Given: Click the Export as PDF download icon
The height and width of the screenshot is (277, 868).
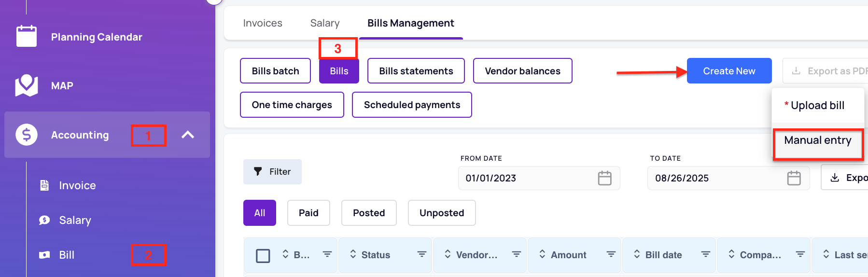Looking at the screenshot, I should (796, 71).
